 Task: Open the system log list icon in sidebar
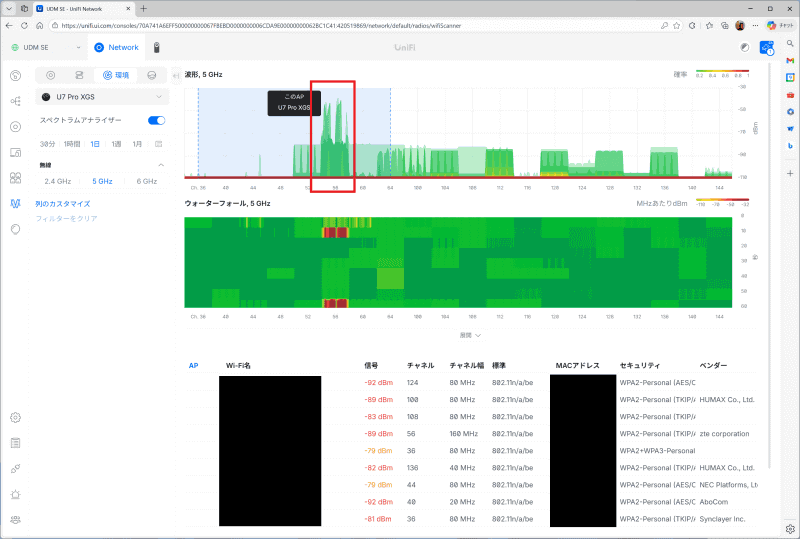(x=16, y=443)
